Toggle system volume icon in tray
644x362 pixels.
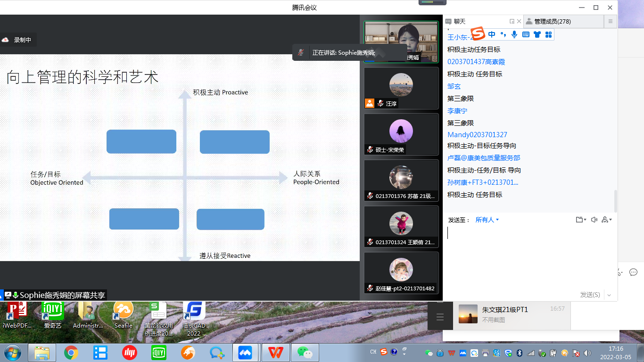coord(587,353)
